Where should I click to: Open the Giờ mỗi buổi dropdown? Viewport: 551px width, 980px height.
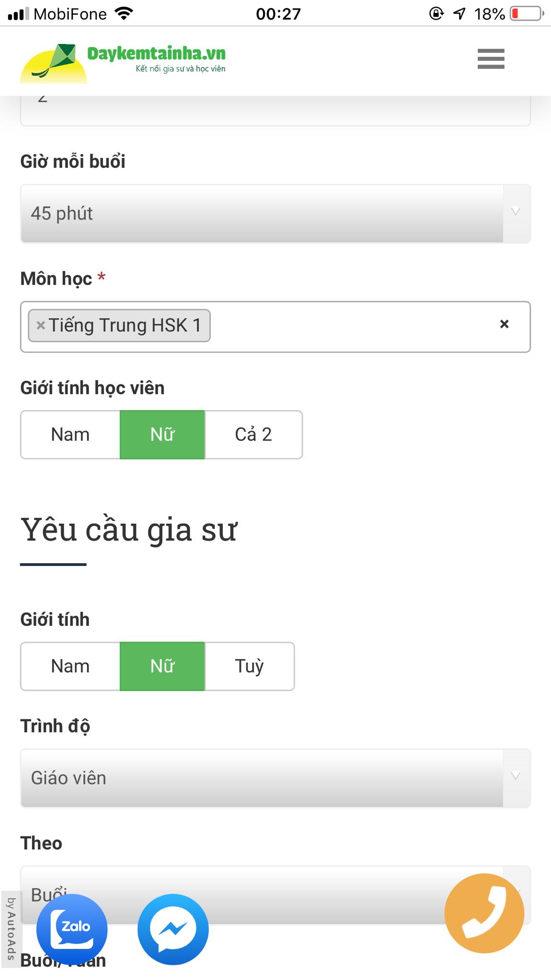pos(275,213)
